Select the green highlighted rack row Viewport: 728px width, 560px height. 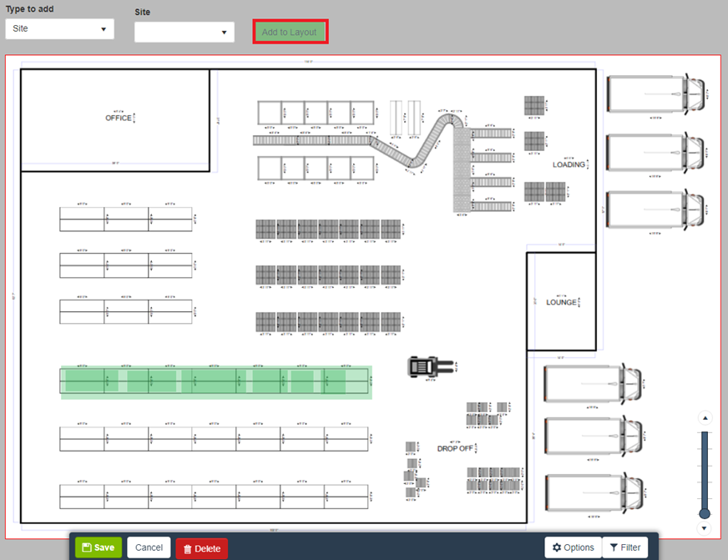coord(215,381)
